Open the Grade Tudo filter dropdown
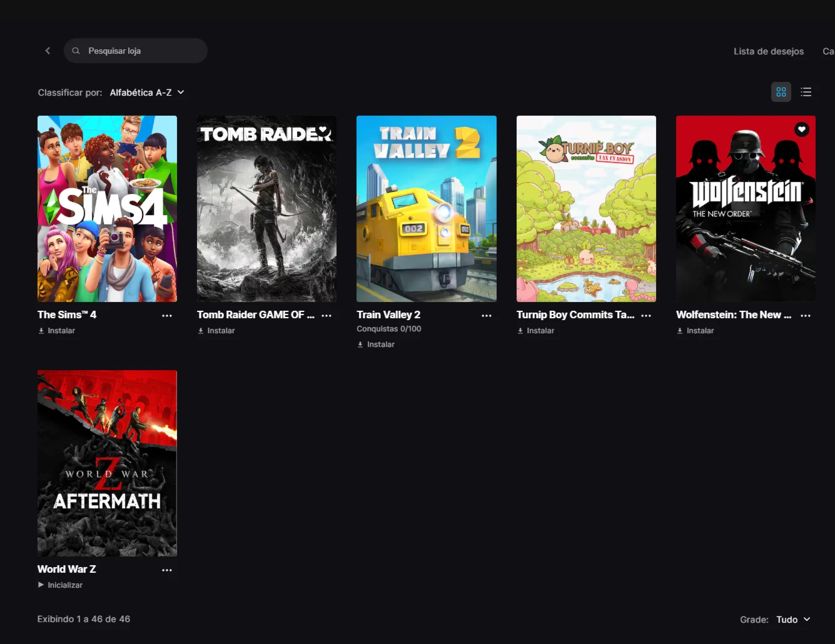 pos(793,620)
